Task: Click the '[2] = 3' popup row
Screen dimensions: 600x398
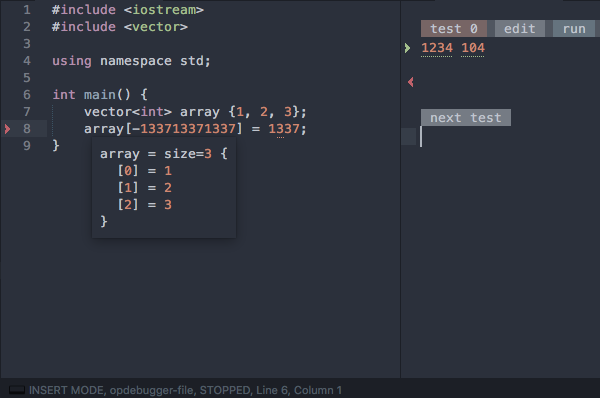Action: tap(145, 205)
